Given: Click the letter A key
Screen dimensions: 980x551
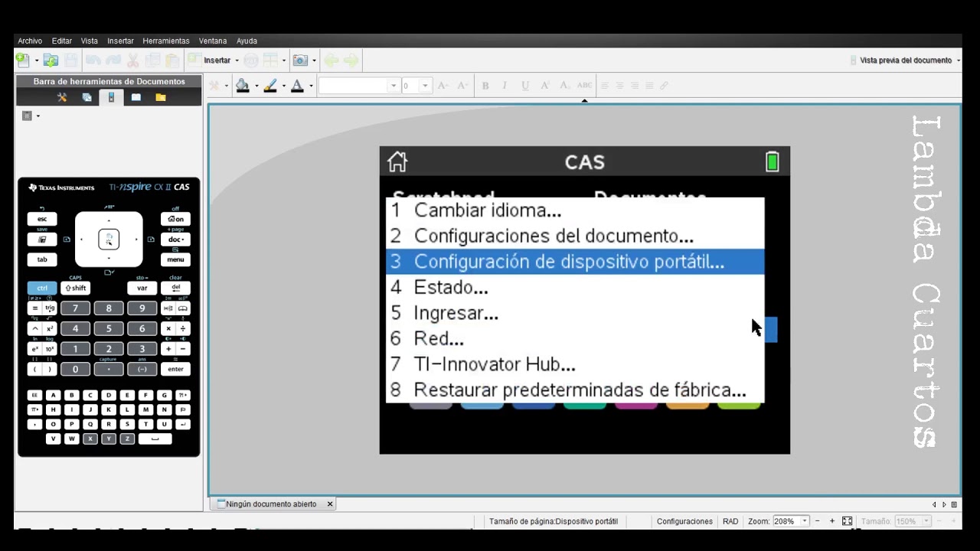Looking at the screenshot, I should 53,396.
